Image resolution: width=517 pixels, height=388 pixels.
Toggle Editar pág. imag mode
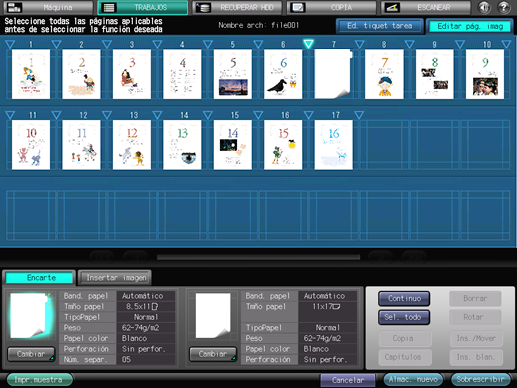click(x=470, y=26)
